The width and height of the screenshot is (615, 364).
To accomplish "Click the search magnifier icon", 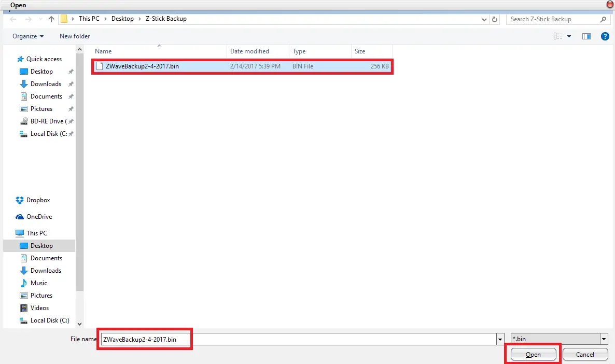I will click(603, 19).
